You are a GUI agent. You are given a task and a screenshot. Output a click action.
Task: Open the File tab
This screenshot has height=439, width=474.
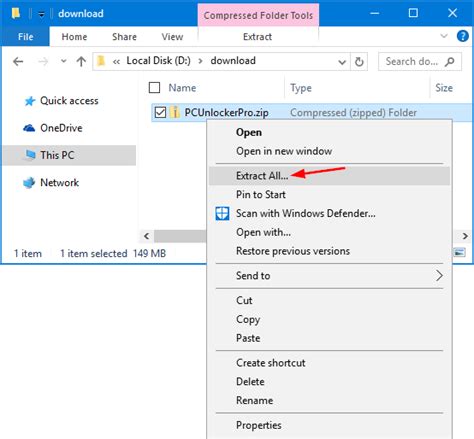[x=26, y=37]
